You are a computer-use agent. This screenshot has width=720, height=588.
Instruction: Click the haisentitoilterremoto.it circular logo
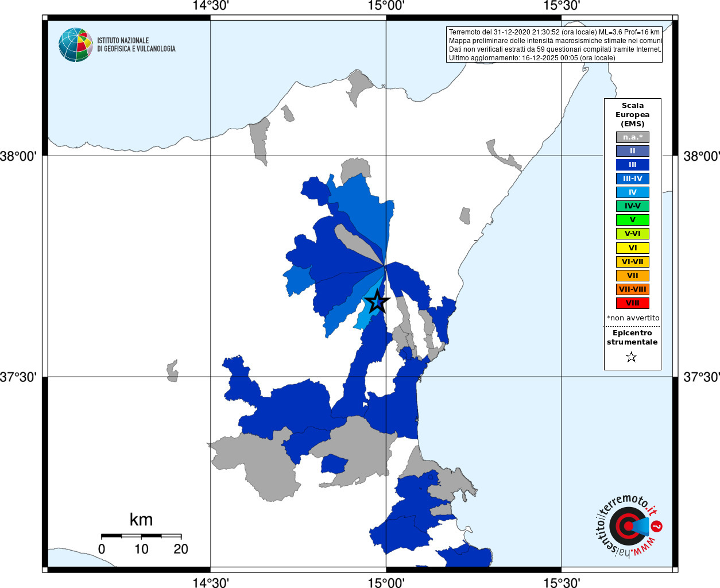coord(628,525)
